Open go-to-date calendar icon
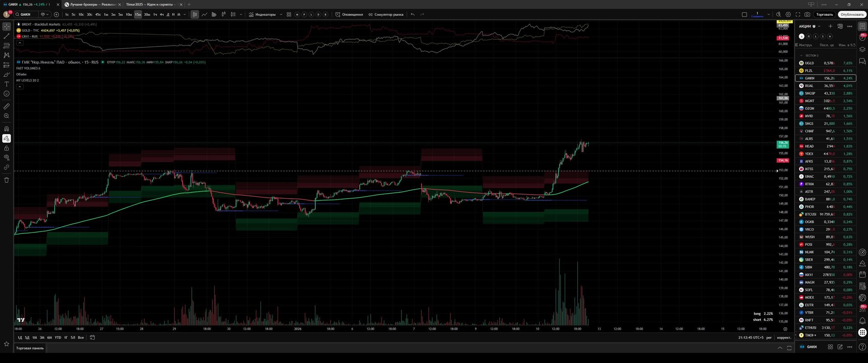Screen dimensions: 868x363 (x=92, y=337)
